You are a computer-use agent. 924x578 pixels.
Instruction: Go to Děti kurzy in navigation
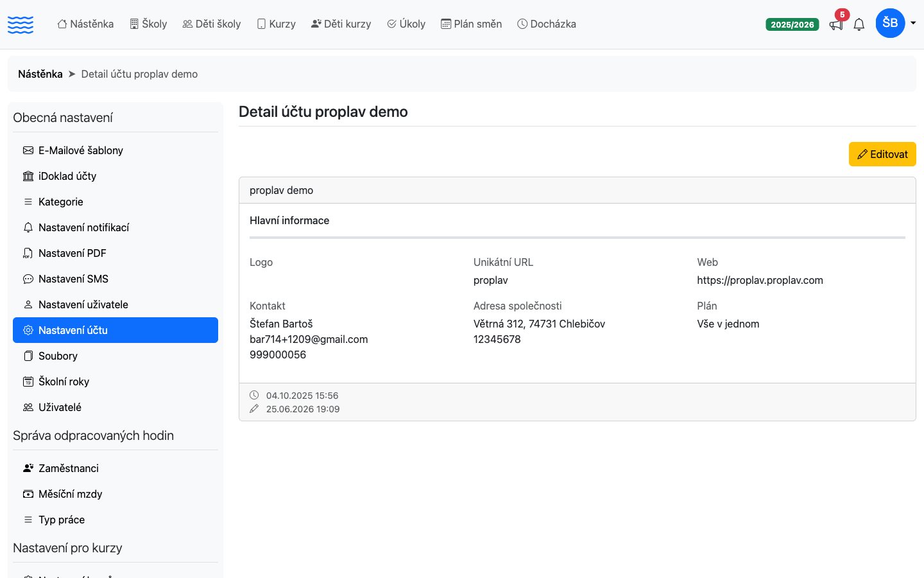pyautogui.click(x=341, y=24)
